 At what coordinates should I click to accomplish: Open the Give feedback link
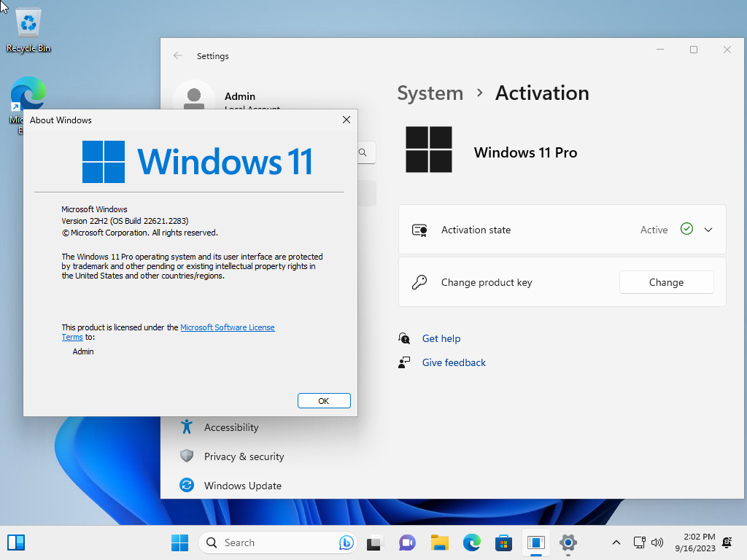(454, 363)
